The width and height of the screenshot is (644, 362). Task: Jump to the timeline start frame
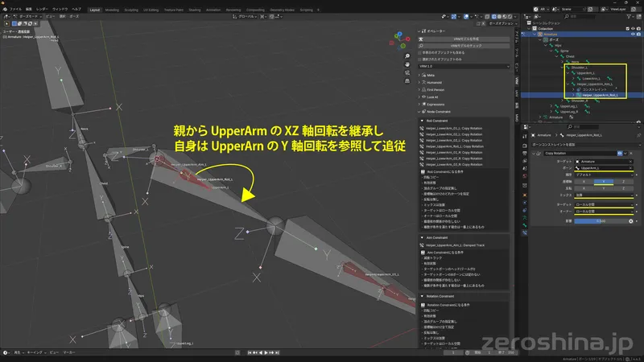click(250, 352)
